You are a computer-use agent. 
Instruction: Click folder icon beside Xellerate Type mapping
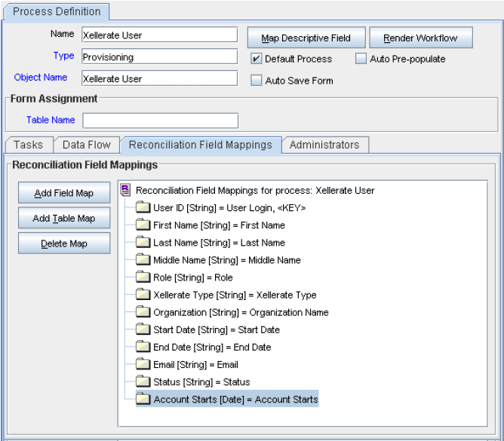(x=143, y=294)
